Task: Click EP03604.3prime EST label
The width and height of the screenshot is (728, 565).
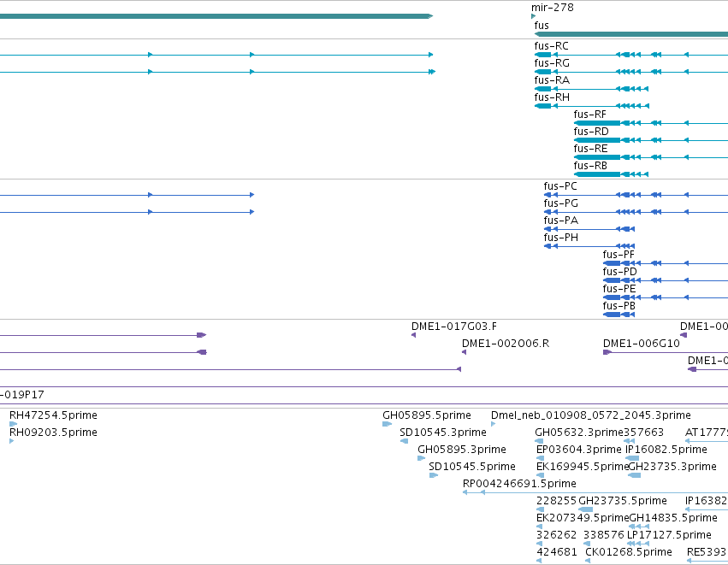Action: [x=578, y=450]
